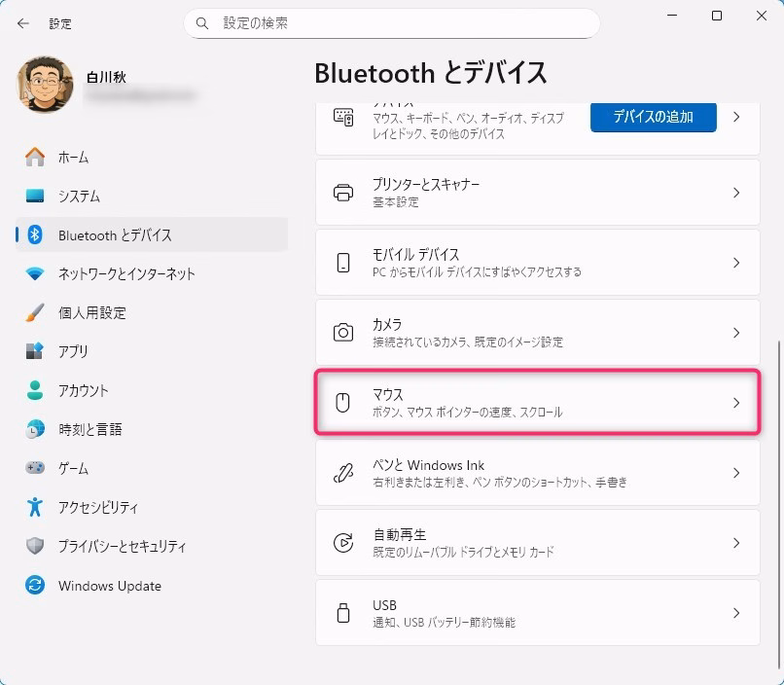784x685 pixels.
Task: Click the camera icon in the device list
Action: [343, 333]
